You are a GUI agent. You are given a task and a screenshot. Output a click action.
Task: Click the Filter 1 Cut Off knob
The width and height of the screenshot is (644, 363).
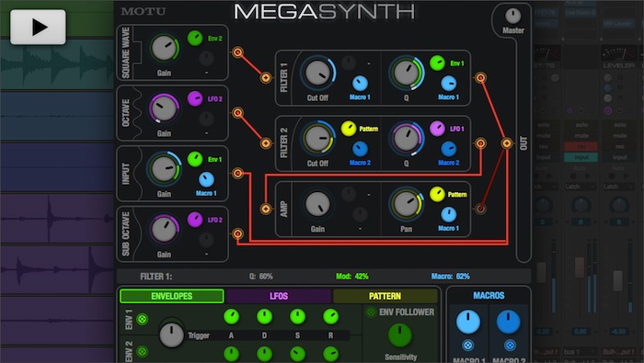point(317,73)
